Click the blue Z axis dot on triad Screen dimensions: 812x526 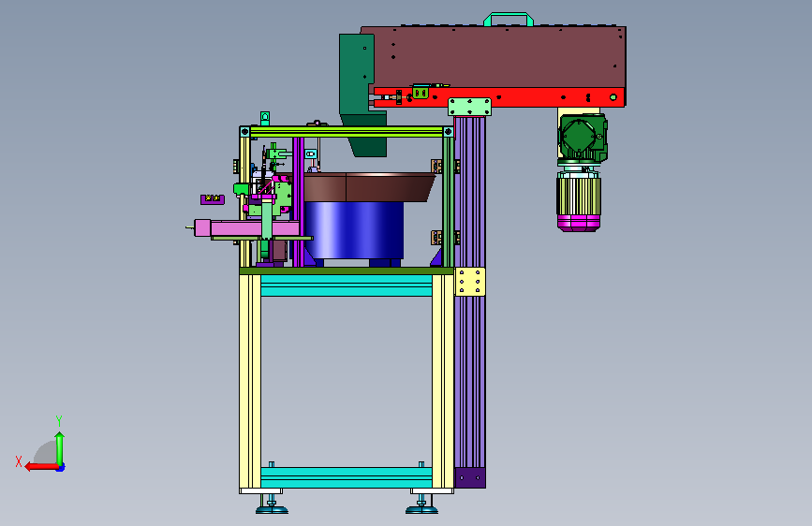pyautogui.click(x=61, y=468)
